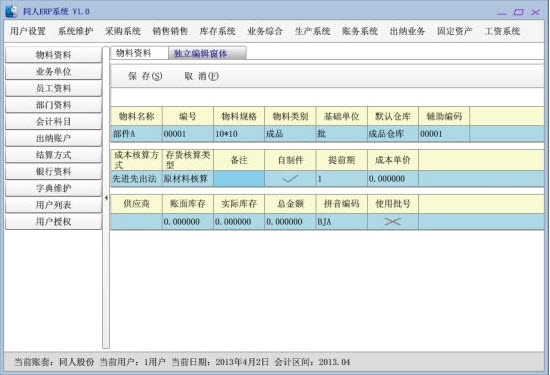
Task: Collapse the sidebar with the splitter arrow
Action: point(106,198)
